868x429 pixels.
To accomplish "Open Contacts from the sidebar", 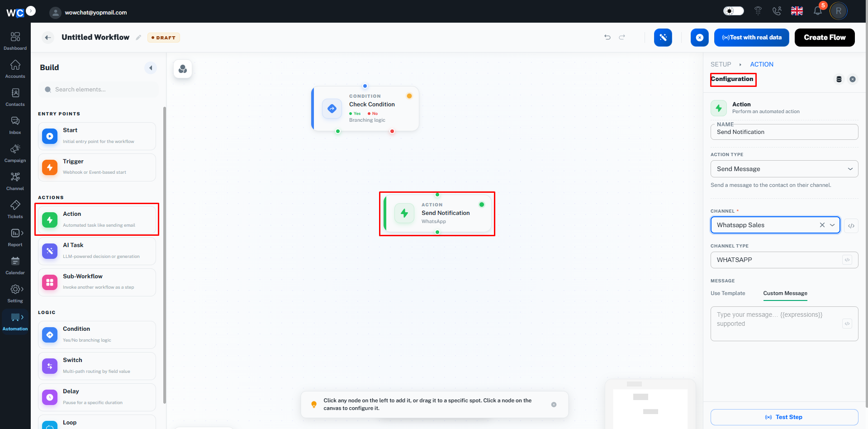I will (x=15, y=97).
